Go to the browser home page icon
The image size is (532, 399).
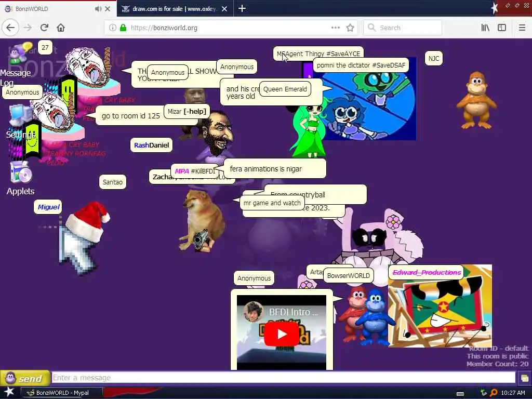click(x=61, y=28)
